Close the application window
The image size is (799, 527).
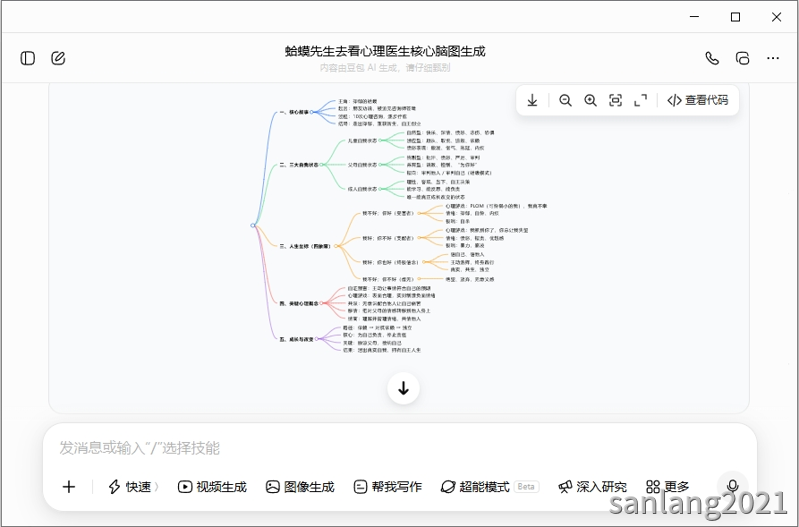776,17
